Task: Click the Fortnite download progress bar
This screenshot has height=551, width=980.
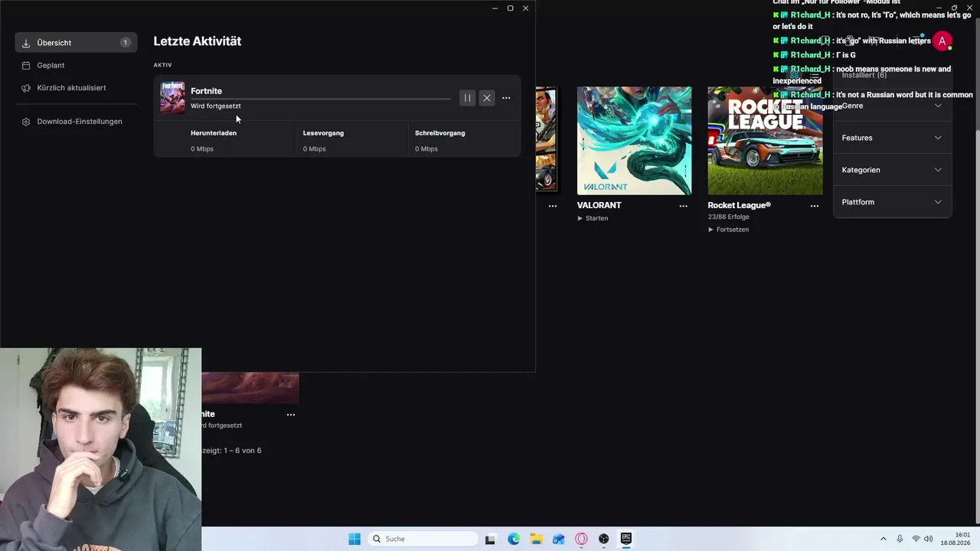Action: click(x=321, y=99)
